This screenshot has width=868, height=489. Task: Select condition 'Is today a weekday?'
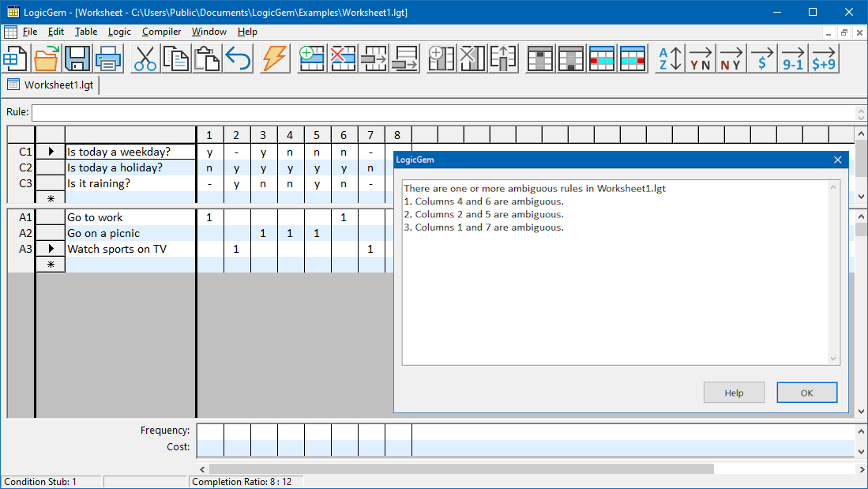130,152
